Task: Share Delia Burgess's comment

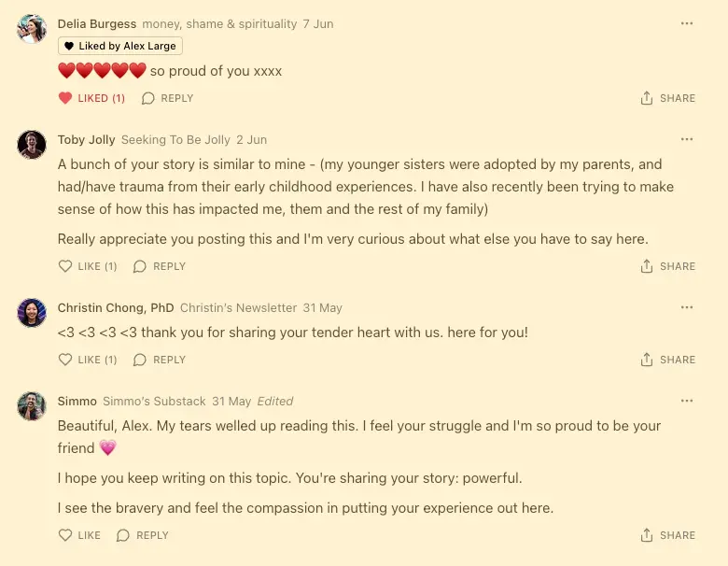Action: 668,98
